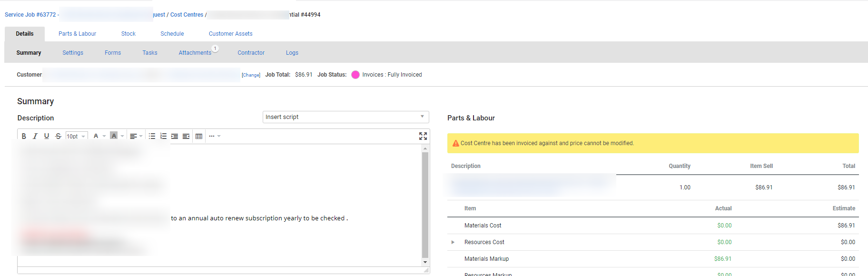Switch to the Contractor sub-tab
The image size is (868, 276).
tap(251, 53)
